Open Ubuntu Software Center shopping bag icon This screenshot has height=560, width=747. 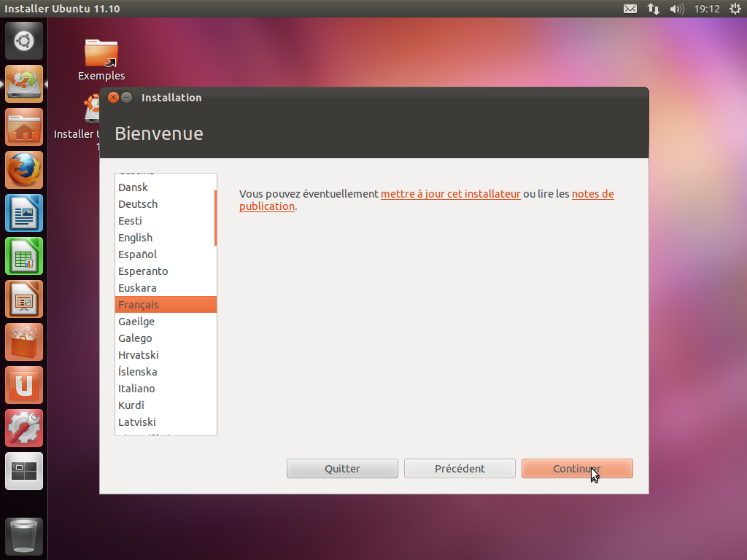(x=24, y=342)
